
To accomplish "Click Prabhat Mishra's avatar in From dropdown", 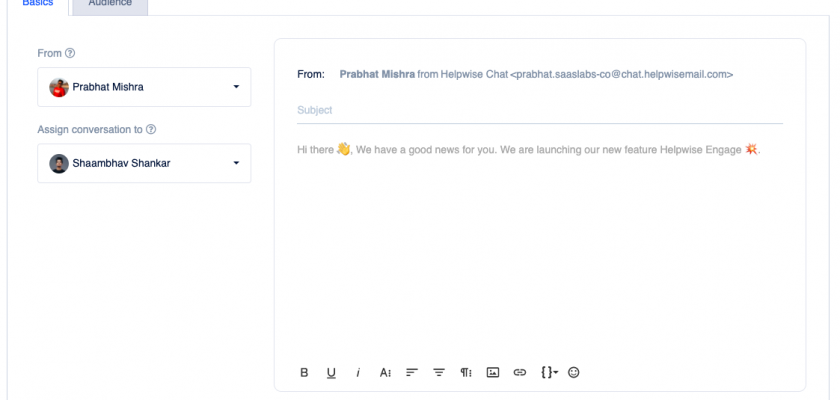I will [59, 87].
